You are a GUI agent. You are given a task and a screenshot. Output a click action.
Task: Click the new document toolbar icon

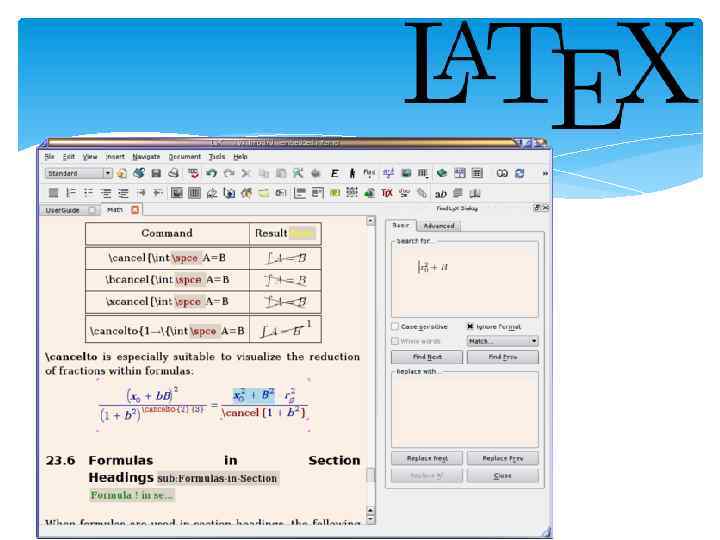122,174
